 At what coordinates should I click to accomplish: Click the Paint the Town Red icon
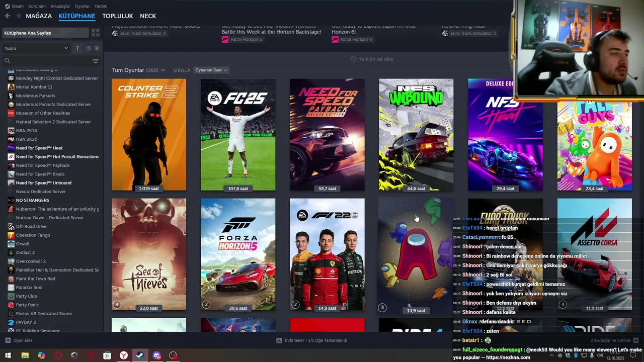[11, 279]
